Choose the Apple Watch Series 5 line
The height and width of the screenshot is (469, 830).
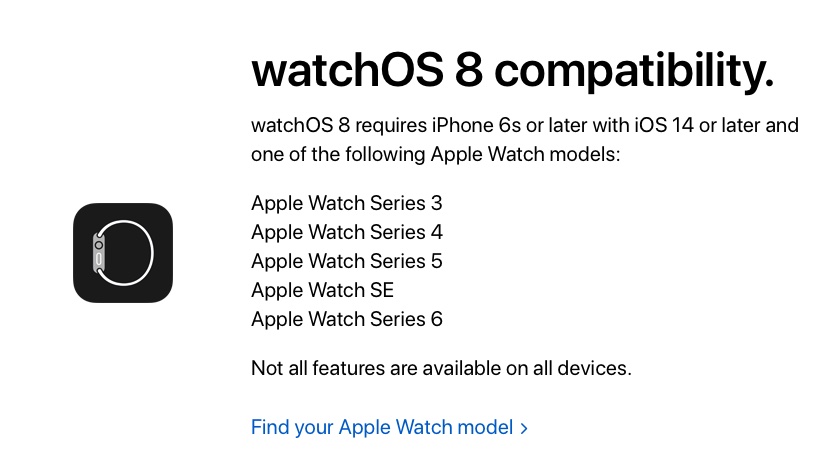point(347,261)
